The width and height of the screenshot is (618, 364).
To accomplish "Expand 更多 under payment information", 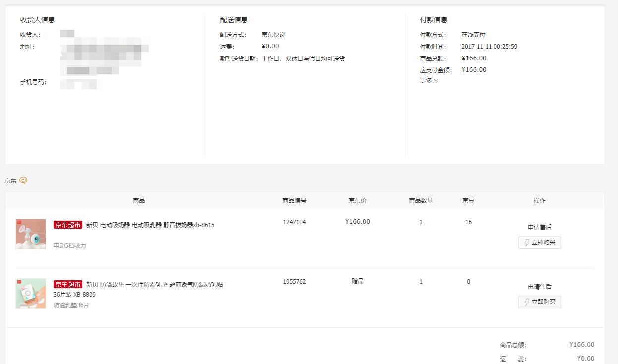I will [429, 81].
